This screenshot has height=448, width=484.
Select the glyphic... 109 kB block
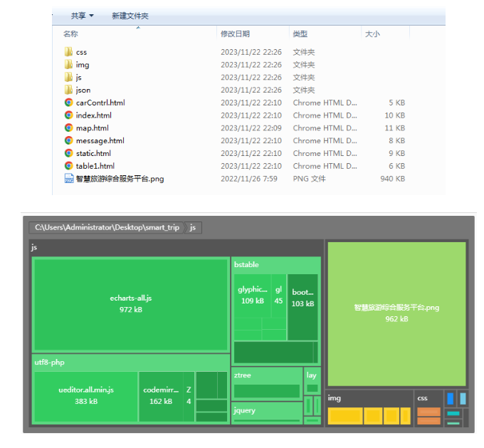click(253, 295)
